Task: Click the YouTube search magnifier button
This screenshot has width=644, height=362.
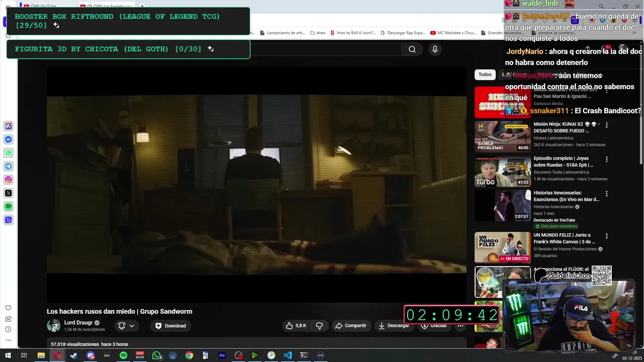Action: [412, 49]
